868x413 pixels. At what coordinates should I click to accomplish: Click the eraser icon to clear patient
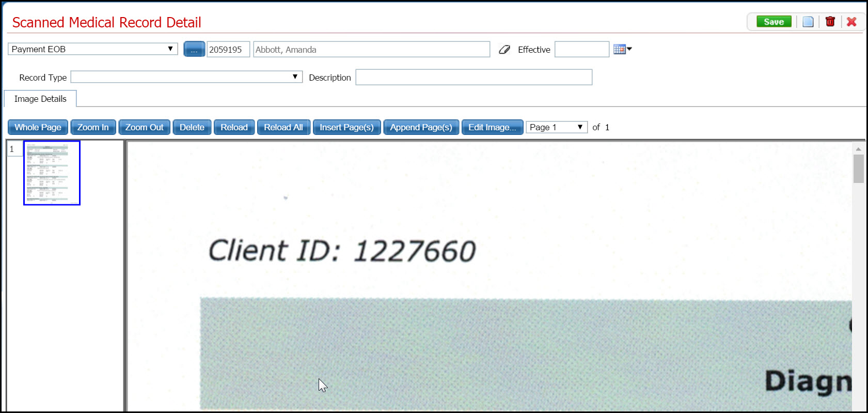click(504, 50)
